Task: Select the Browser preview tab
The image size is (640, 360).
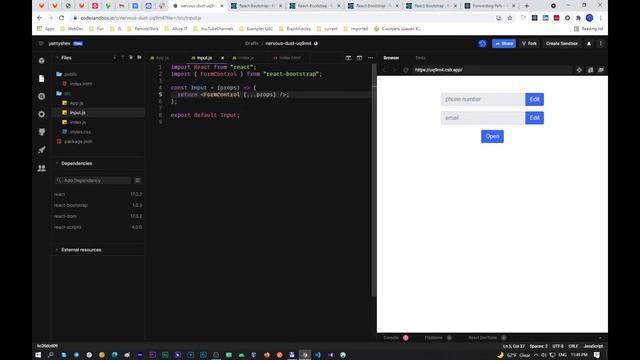Action: pyautogui.click(x=391, y=58)
